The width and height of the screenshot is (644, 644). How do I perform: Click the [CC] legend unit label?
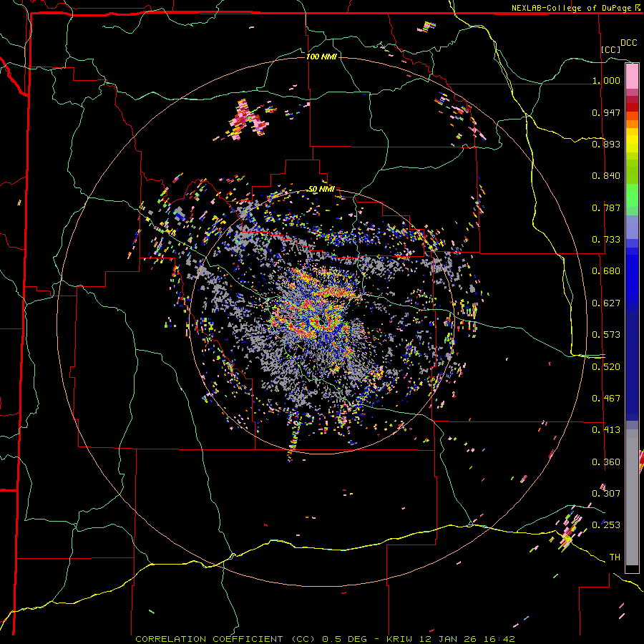[610, 49]
